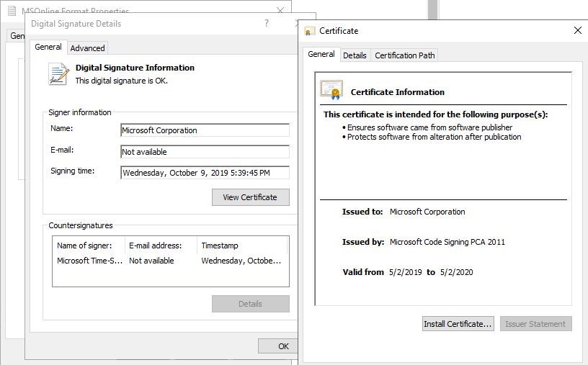Click the Digital Signature Information document icon
The image size is (588, 365).
click(58, 73)
